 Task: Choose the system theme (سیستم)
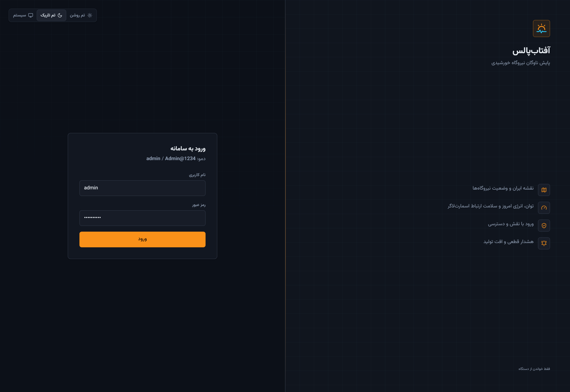coord(23,15)
